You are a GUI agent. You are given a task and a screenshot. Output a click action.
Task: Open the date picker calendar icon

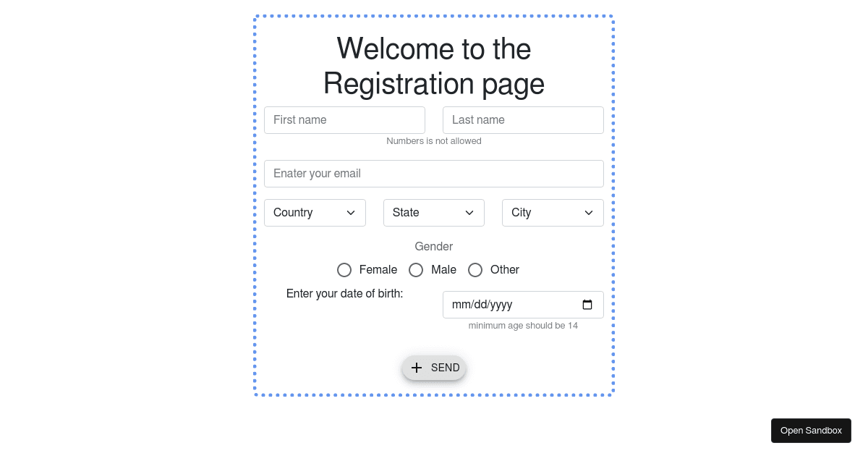(587, 305)
